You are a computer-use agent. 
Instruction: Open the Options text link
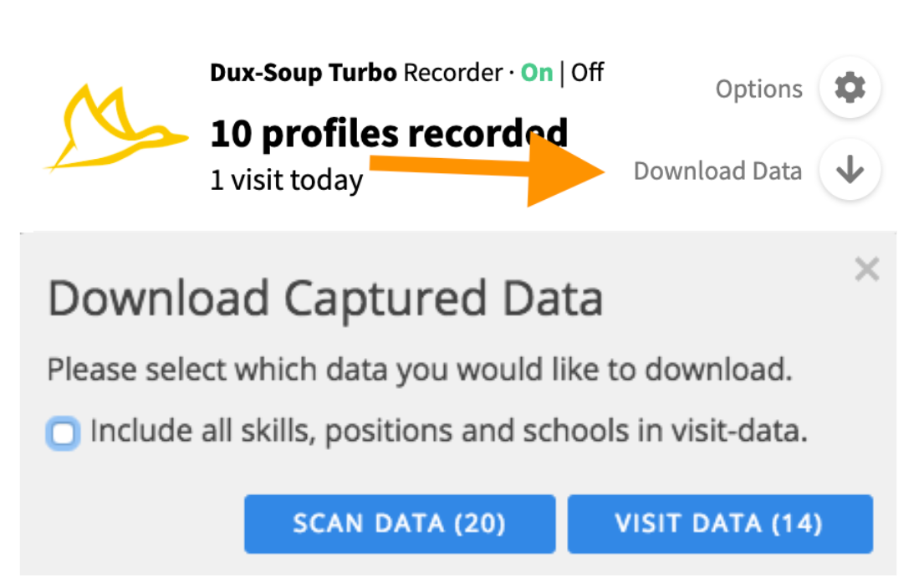(x=758, y=89)
